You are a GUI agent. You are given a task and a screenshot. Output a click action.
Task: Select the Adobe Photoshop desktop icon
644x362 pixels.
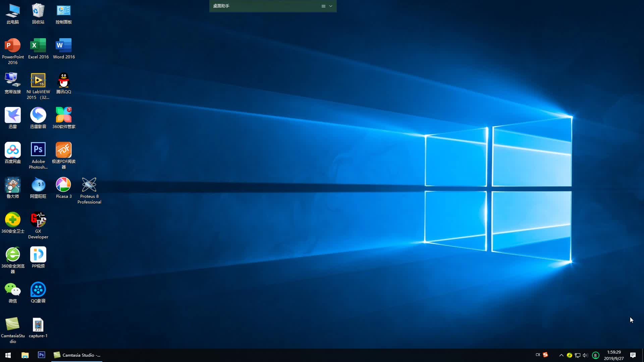(38, 156)
